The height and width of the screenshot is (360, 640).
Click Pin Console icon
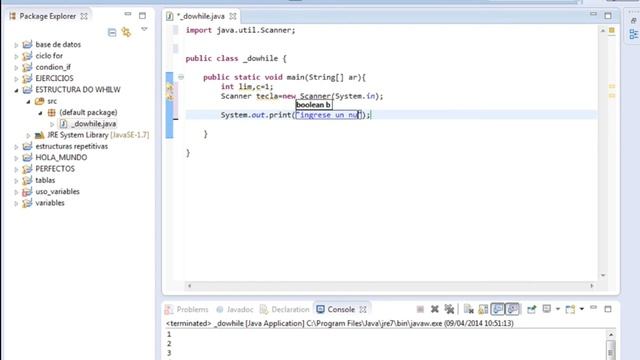click(531, 309)
